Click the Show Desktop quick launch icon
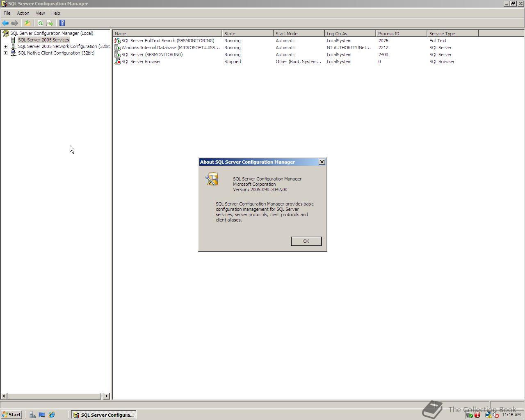Image resolution: width=525 pixels, height=420 pixels. [x=42, y=415]
